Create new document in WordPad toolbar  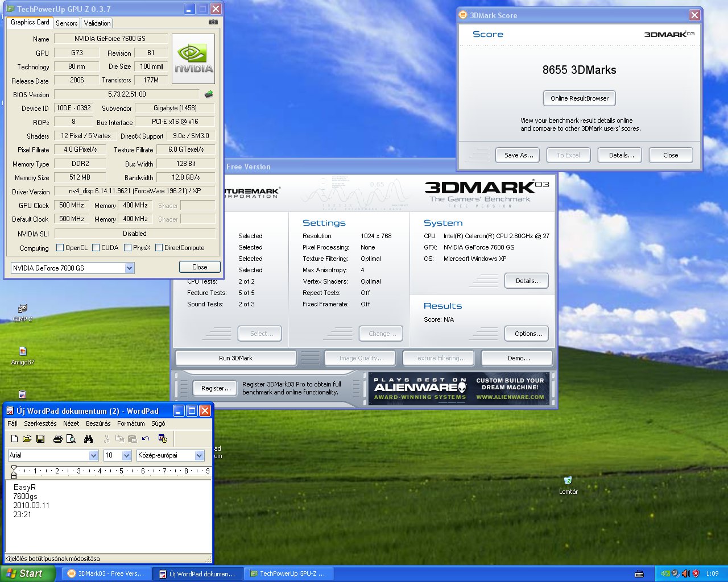[14, 439]
